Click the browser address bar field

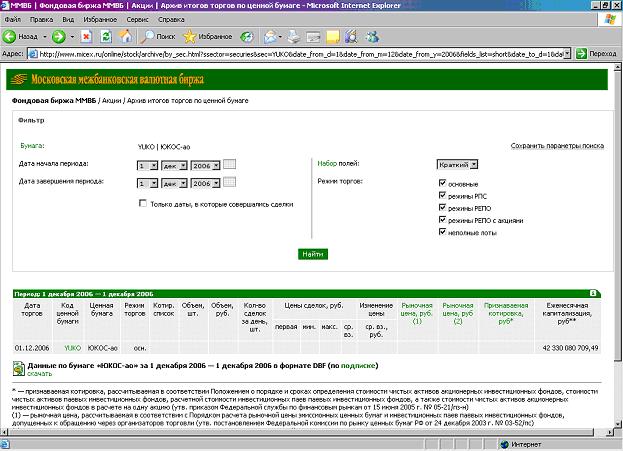tap(300, 54)
